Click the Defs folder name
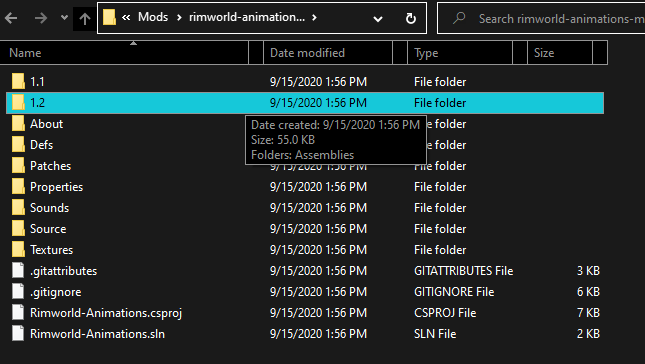645x364 pixels. 42,145
